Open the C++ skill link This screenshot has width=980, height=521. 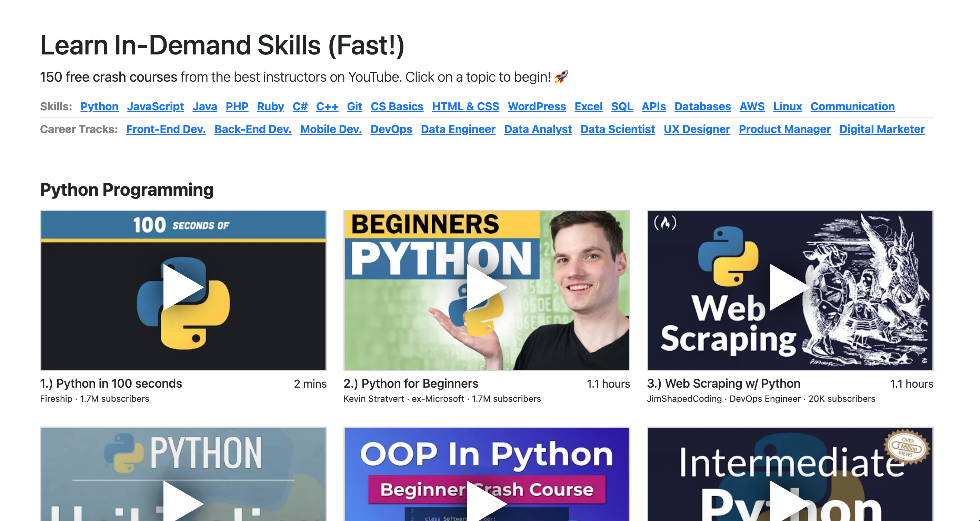(x=327, y=106)
